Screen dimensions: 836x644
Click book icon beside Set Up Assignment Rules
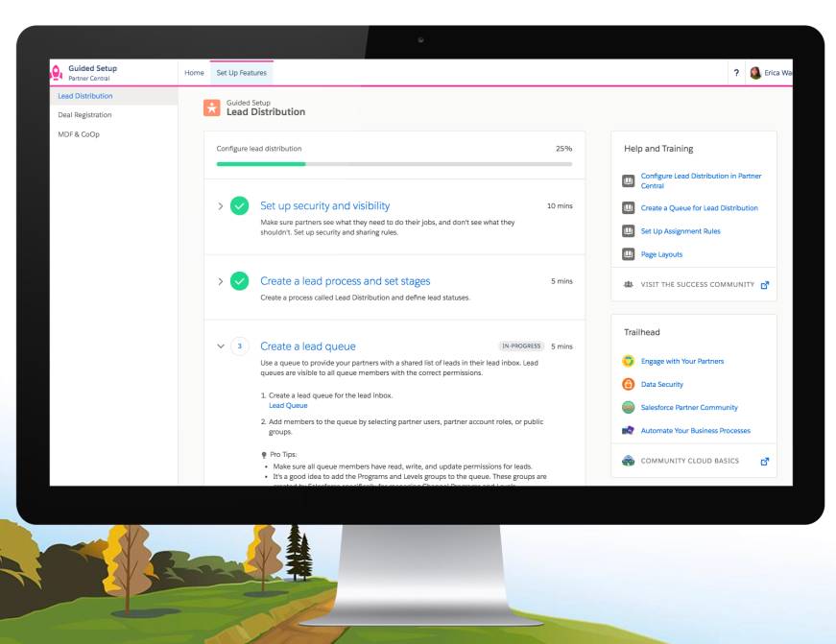629,231
